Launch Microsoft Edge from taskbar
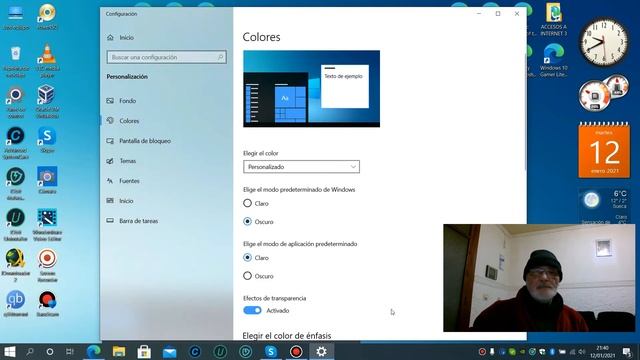This screenshot has height=360, width=640. [93, 351]
